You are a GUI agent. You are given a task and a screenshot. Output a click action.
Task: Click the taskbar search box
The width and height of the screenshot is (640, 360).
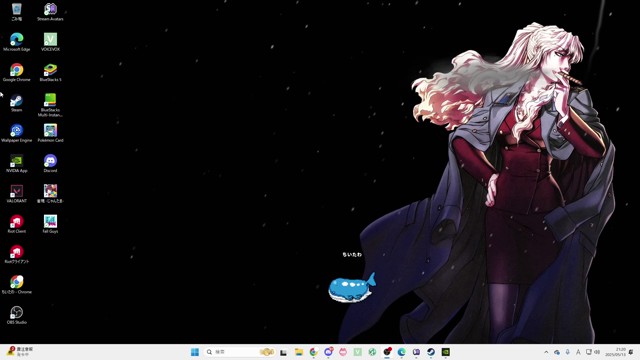coord(240,352)
